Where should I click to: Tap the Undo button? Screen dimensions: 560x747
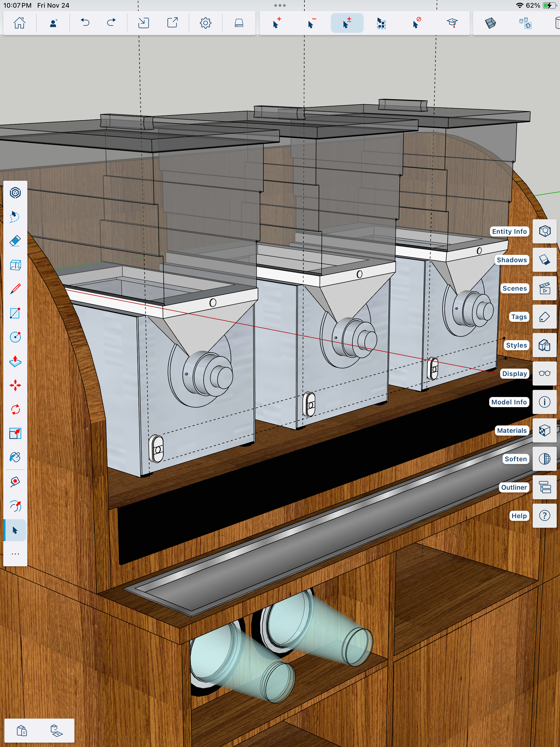[85, 23]
